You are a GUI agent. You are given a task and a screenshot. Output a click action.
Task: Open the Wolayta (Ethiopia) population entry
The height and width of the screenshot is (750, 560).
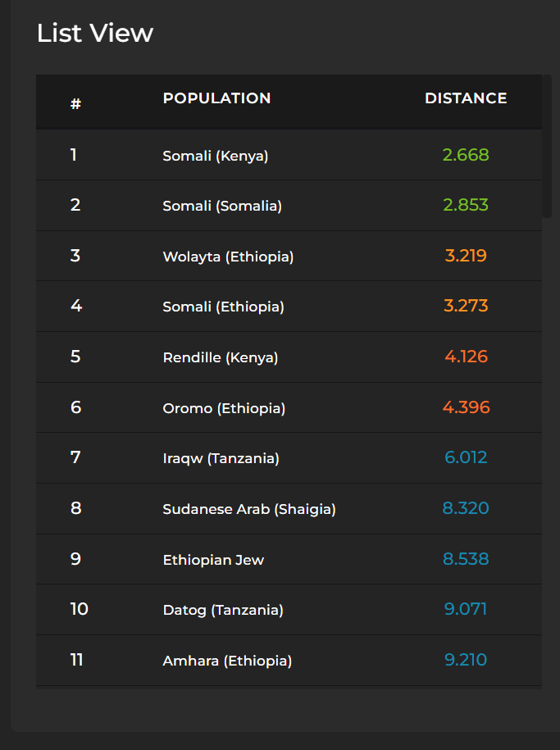228,257
